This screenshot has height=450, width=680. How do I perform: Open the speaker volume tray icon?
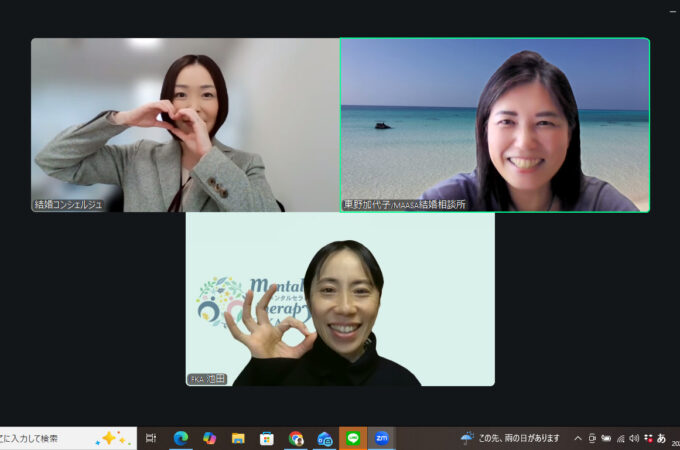[634, 438]
